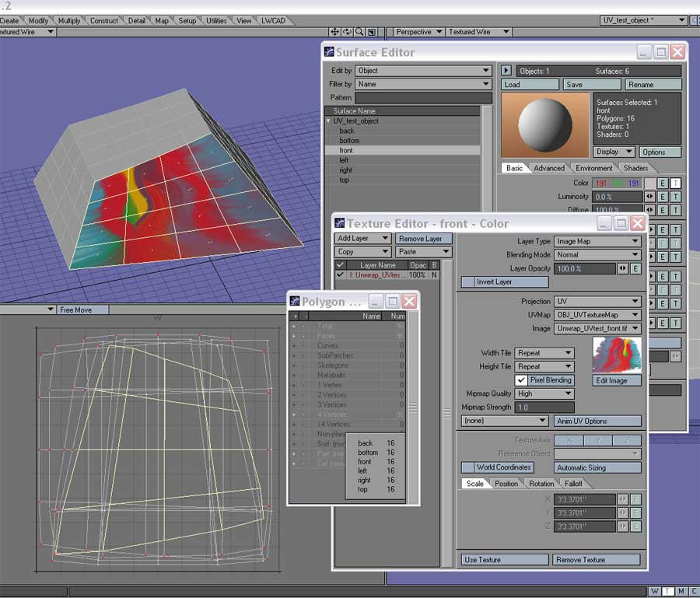
Task: Open the Multiply menu tab
Action: pos(69,20)
